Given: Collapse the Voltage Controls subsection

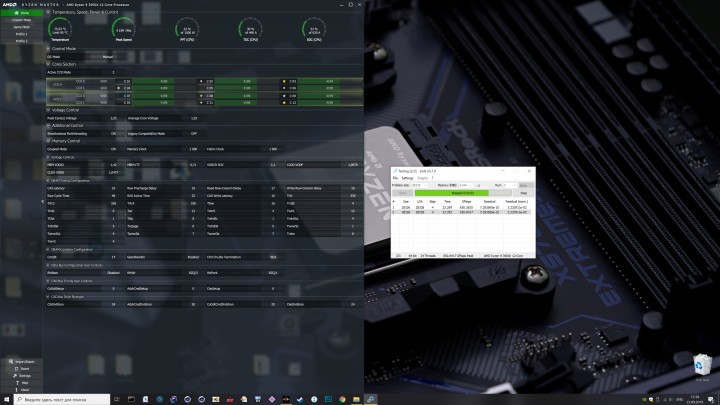Looking at the screenshot, I should [x=48, y=157].
